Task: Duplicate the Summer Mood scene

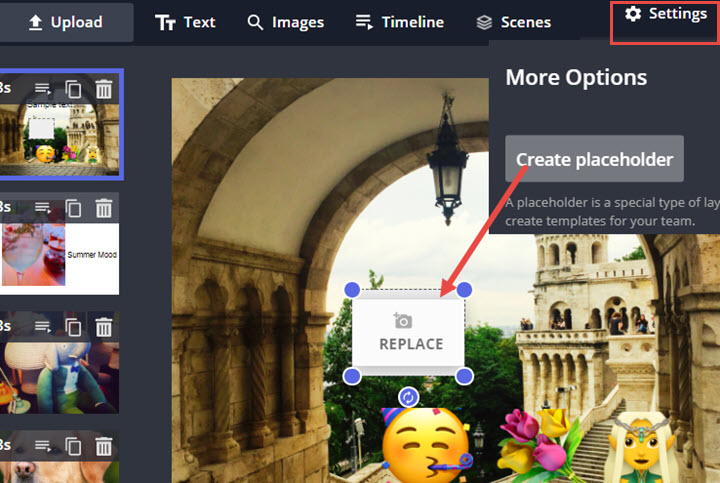Action: pos(73,208)
